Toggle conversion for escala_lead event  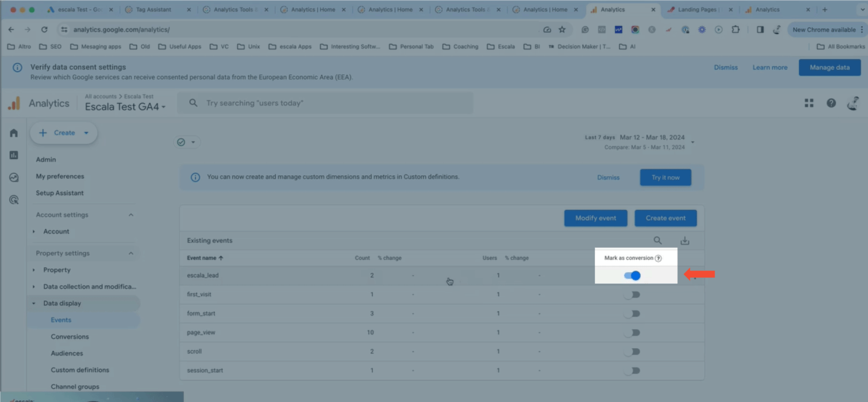click(632, 275)
